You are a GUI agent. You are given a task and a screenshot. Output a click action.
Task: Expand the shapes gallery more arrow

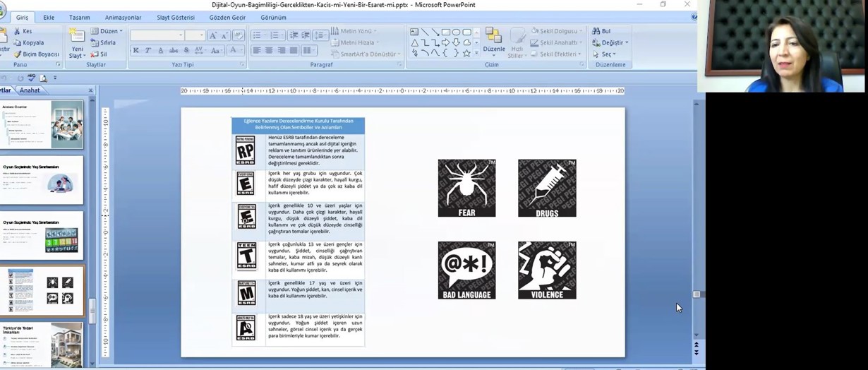(x=476, y=53)
